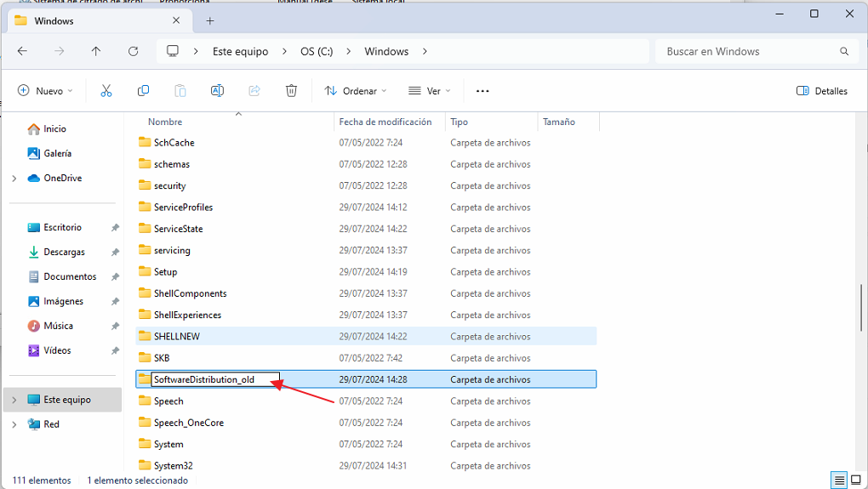The image size is (868, 489).
Task: Sort by Fecha de modificación column
Action: coord(385,122)
